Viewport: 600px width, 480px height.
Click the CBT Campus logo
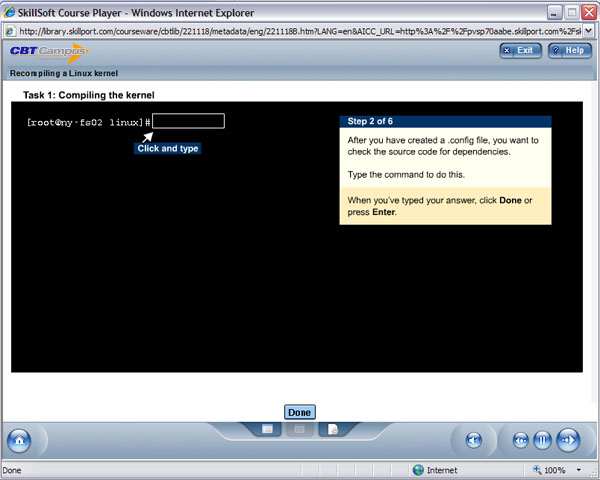47,52
